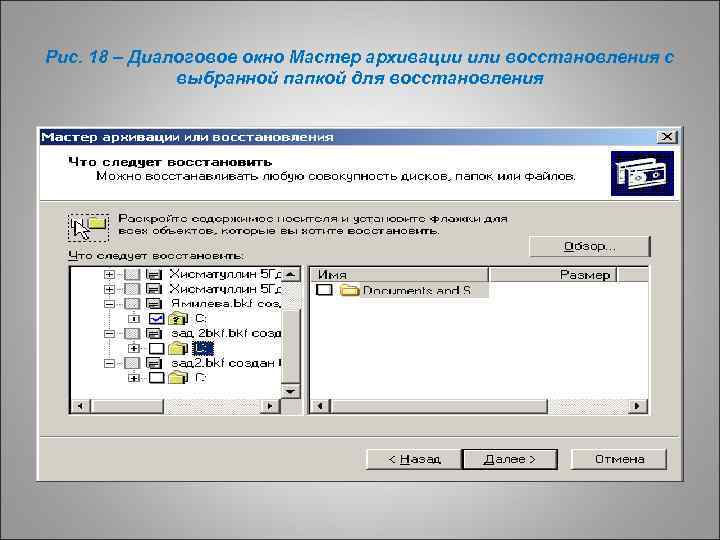Select the зад_2bkf.bkf tree row text
The image size is (720, 540).
[225, 333]
